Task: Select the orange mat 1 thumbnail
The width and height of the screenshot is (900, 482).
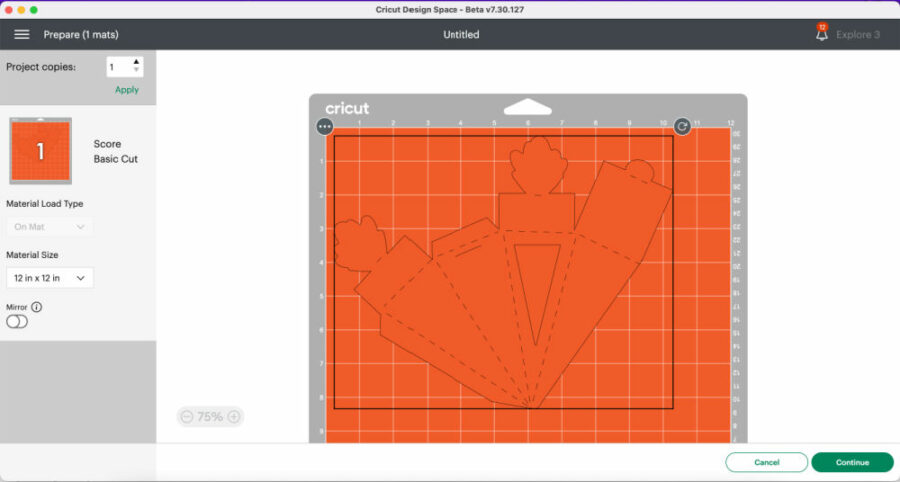Action: 41,151
